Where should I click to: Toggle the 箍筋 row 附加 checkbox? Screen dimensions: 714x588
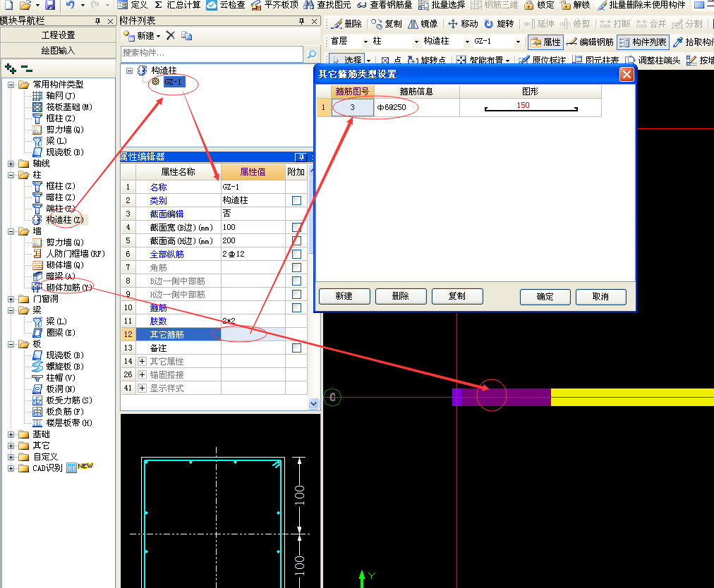[x=296, y=307]
